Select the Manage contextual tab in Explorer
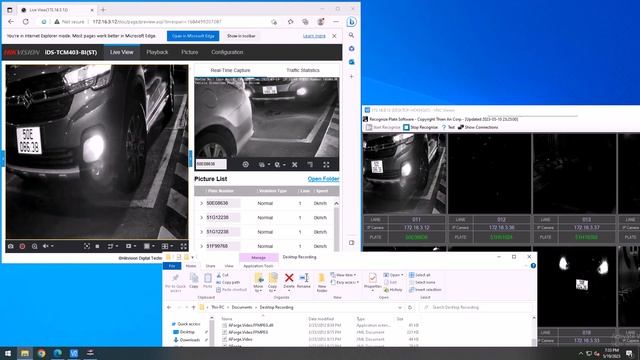 (258, 258)
